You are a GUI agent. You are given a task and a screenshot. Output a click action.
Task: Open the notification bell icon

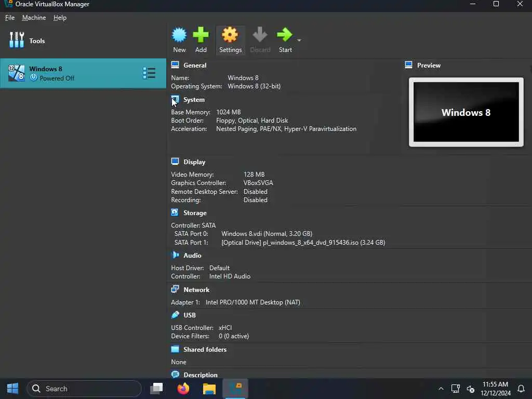[x=521, y=389]
